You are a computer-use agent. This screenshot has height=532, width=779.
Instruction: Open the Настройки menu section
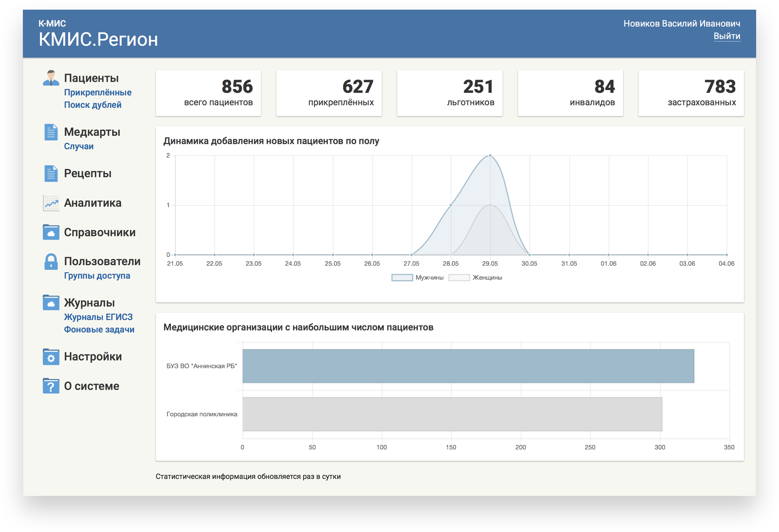pos(93,357)
